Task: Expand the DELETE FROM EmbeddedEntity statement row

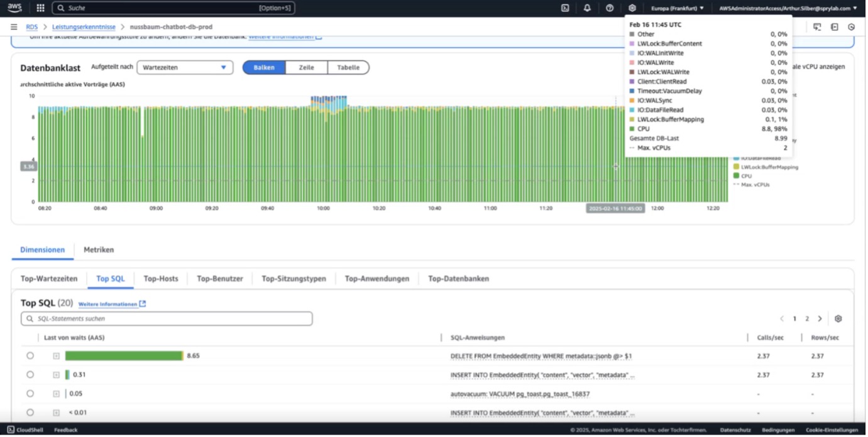Action: point(57,357)
